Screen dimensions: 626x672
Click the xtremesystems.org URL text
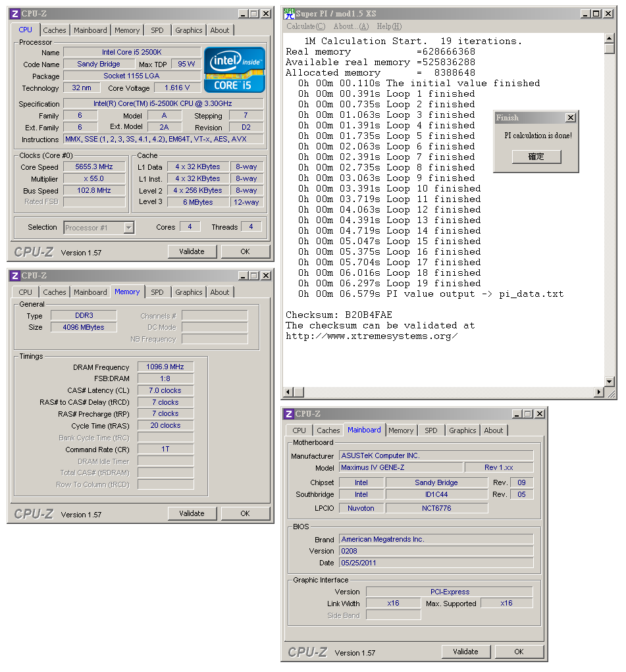(x=371, y=336)
